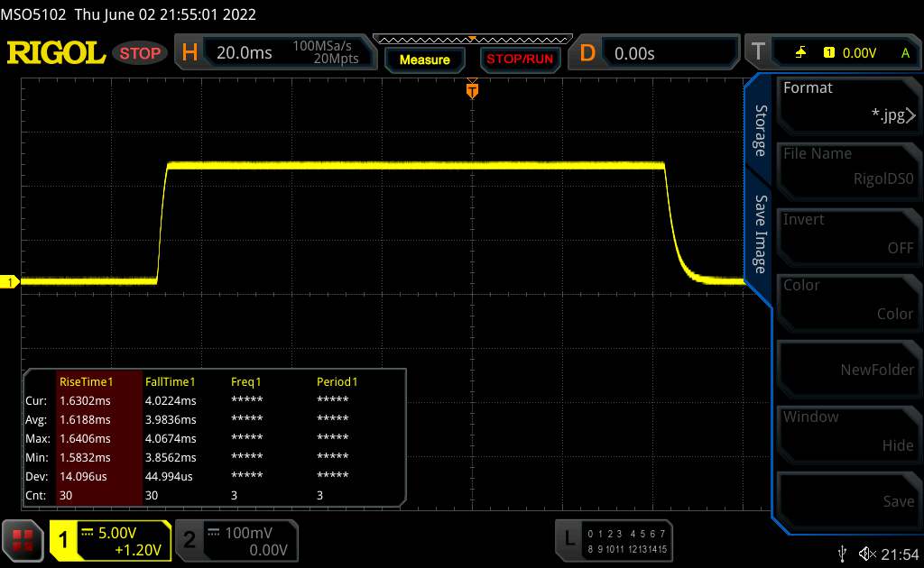Switch to the Save Image tab
Image resolution: width=924 pixels, height=568 pixels.
[761, 234]
